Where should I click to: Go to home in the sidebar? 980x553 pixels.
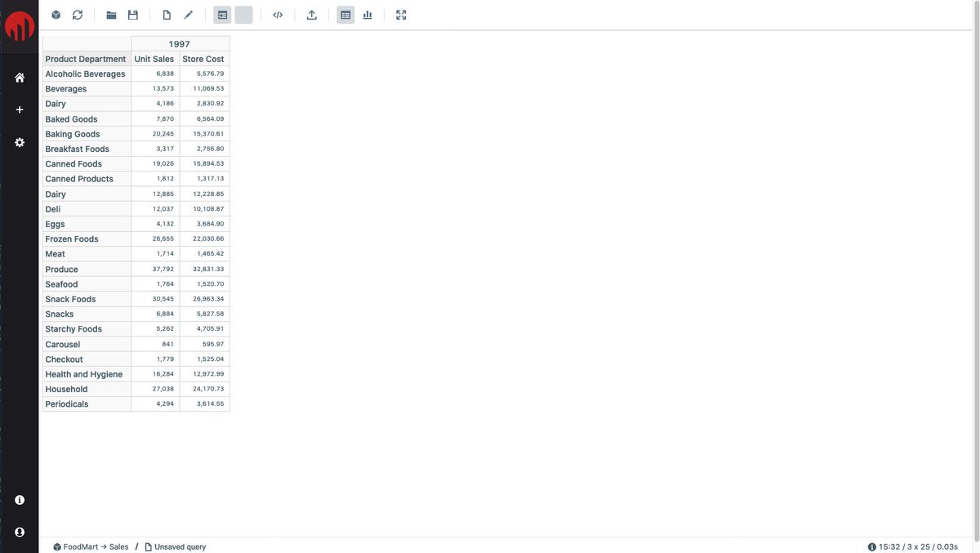20,78
